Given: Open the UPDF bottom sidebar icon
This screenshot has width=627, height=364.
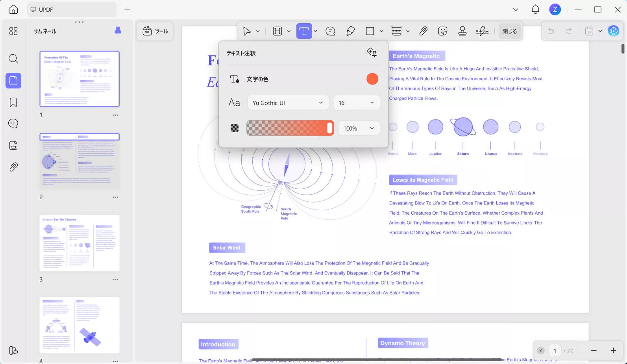Looking at the screenshot, I should tap(13, 350).
